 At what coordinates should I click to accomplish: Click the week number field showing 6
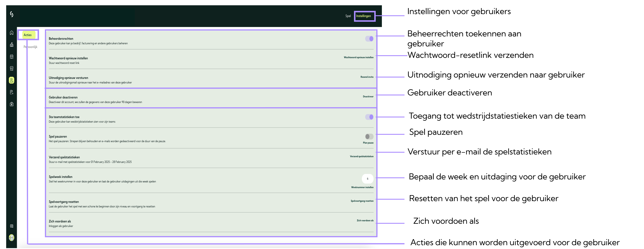(x=367, y=179)
